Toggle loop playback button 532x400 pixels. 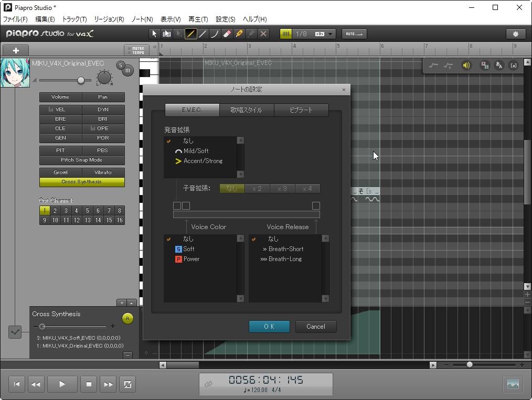click(x=127, y=384)
